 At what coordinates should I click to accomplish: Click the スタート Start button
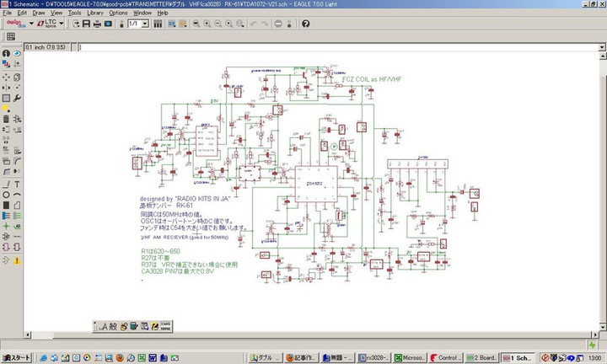click(16, 357)
